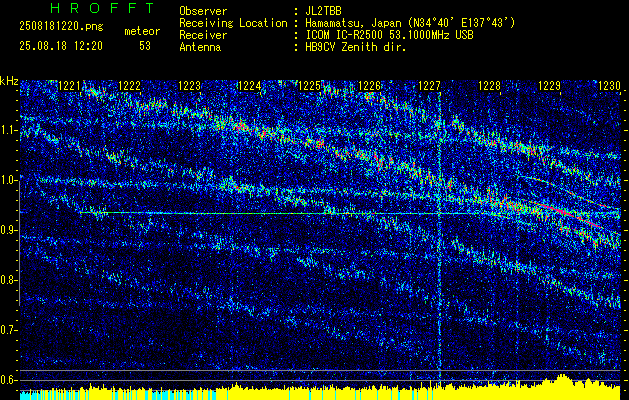Screen dimensions: 629x400
Task: Click the 0.6 kHz axis label
Action: point(9,380)
